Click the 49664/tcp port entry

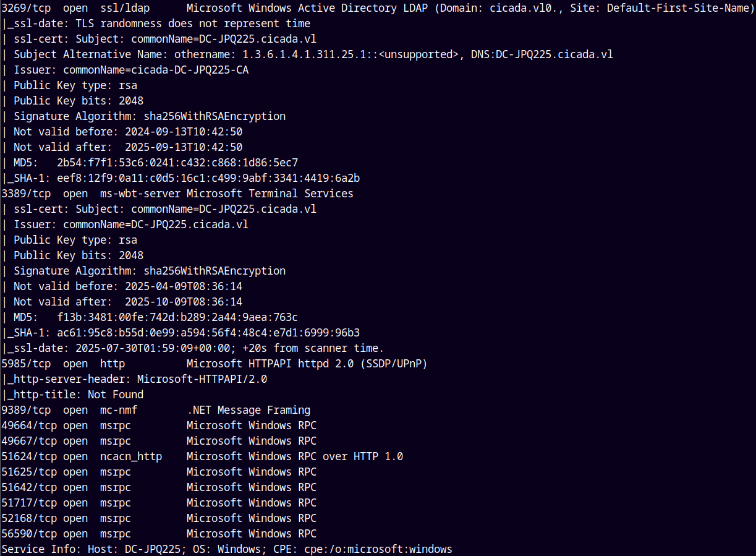(x=29, y=426)
